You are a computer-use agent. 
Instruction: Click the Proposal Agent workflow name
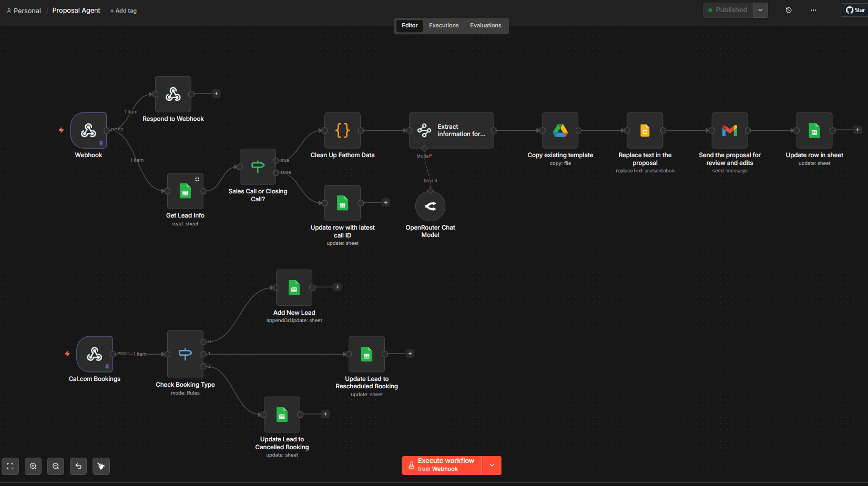point(76,11)
